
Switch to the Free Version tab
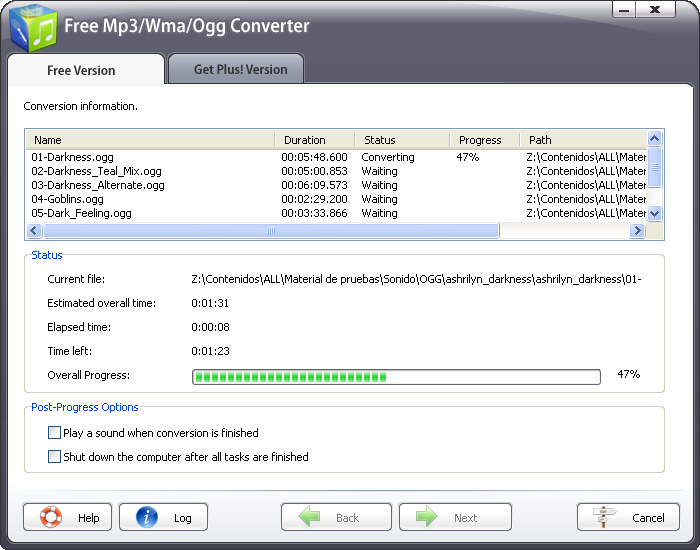(86, 70)
